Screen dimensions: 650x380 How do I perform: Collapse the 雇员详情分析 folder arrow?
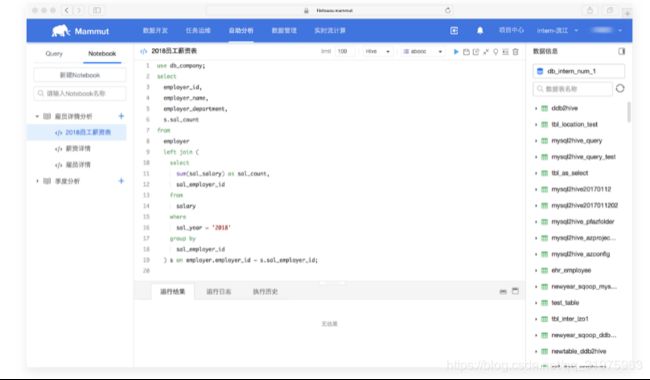37,116
